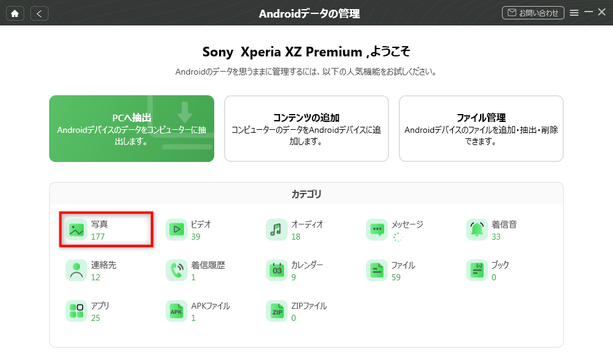Open the ブック books category icon
Viewport: 613px width, 364px height.
click(477, 270)
